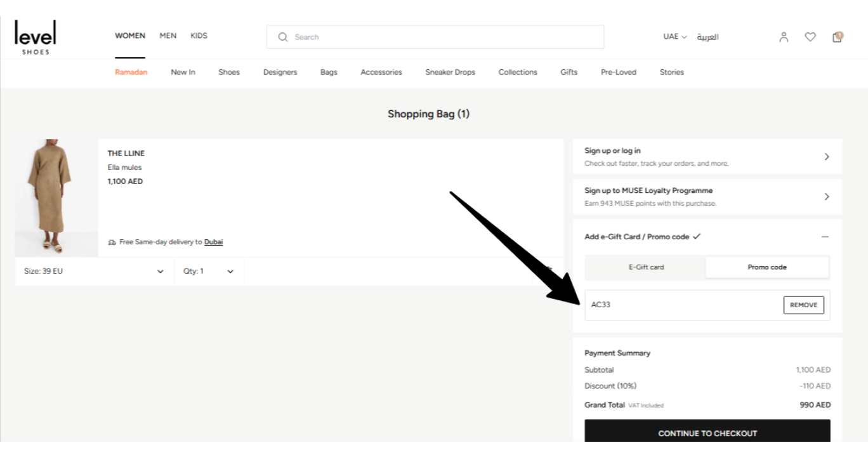Open the Bags menu item
This screenshot has height=457, width=868.
(x=329, y=72)
